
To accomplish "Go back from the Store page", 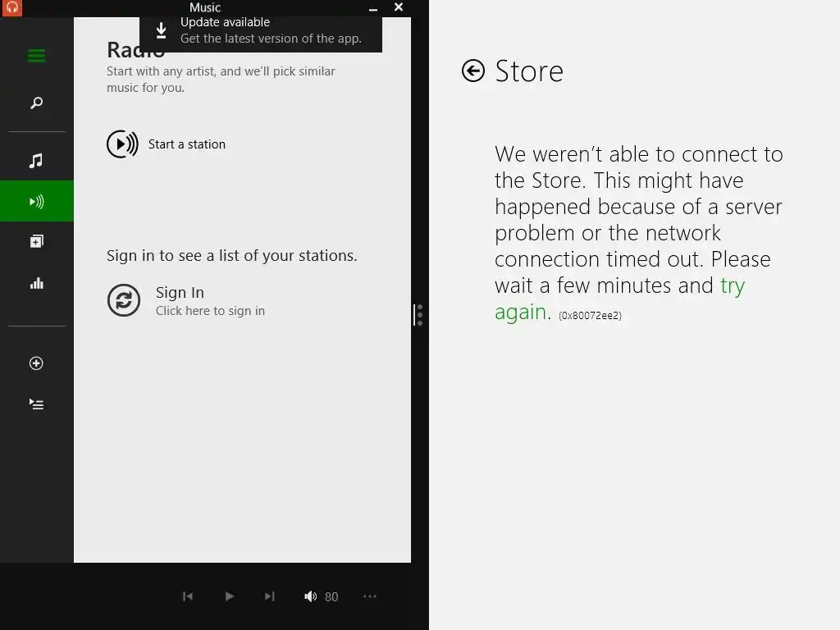I will [x=473, y=71].
